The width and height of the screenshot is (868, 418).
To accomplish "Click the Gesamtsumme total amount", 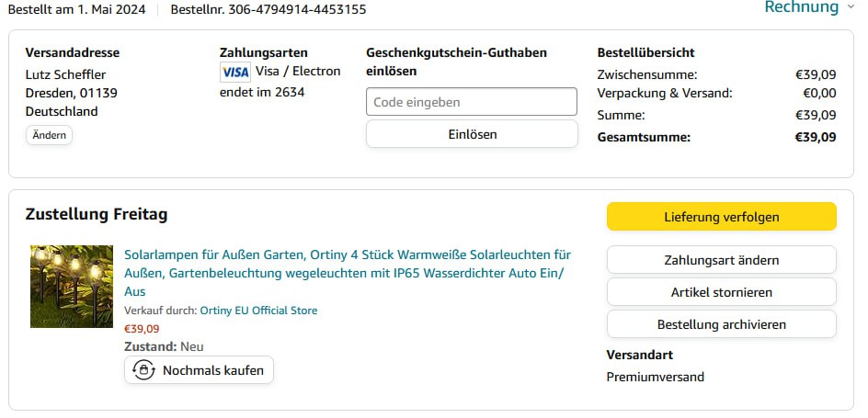I will click(x=816, y=138).
